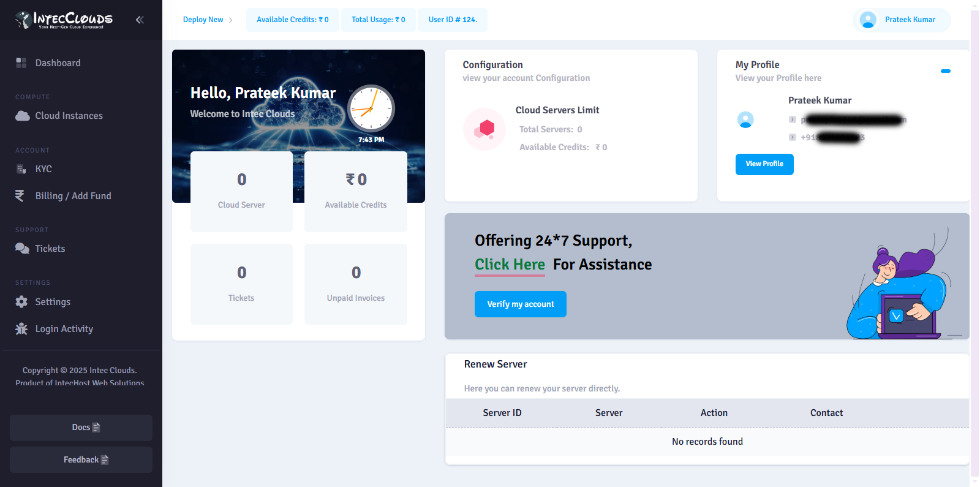Screen dimensions: 980x487
Task: Click the Contact column header
Action: point(826,413)
